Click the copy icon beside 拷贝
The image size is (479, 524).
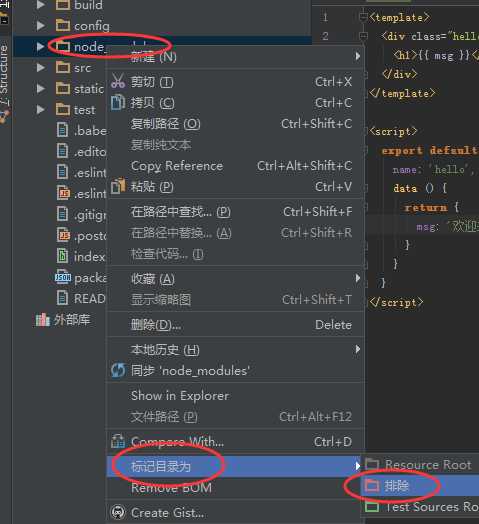tap(118, 103)
